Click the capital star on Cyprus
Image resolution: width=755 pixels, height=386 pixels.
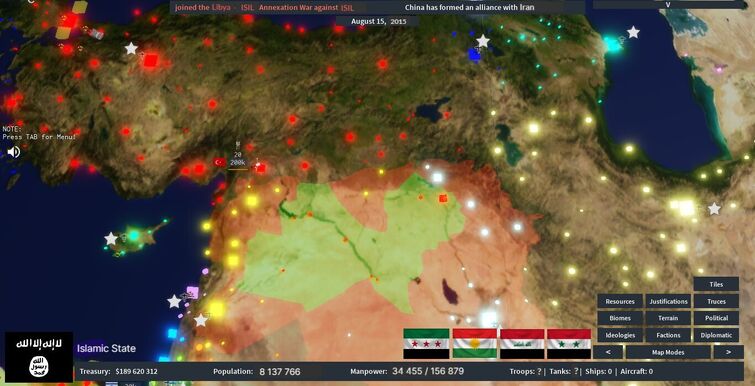point(111,238)
